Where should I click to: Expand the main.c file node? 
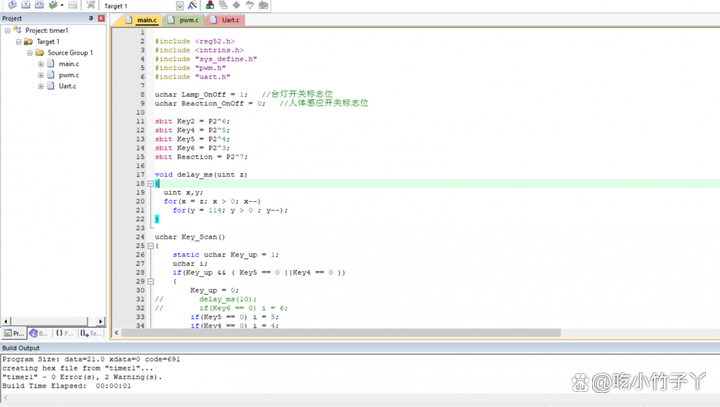click(x=41, y=64)
